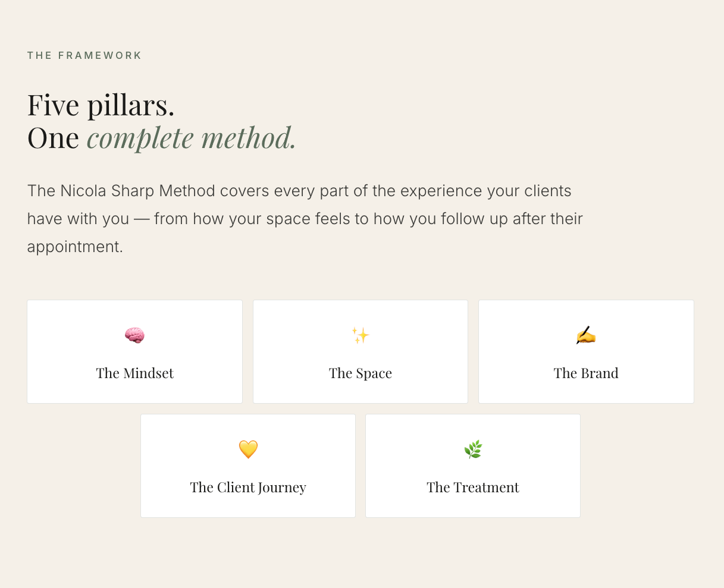Click the italic "complete method." heading text
Screen dimensions: 724x588
(x=192, y=138)
